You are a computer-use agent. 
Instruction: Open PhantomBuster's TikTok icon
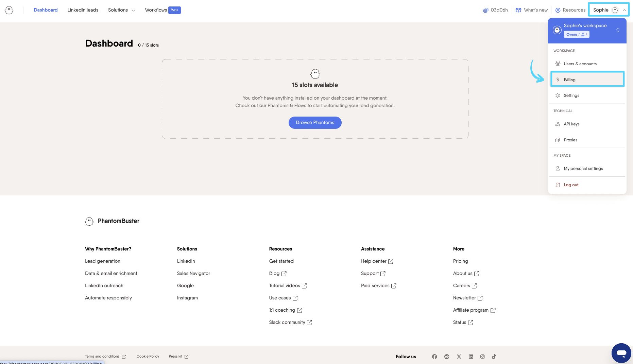(x=494, y=357)
